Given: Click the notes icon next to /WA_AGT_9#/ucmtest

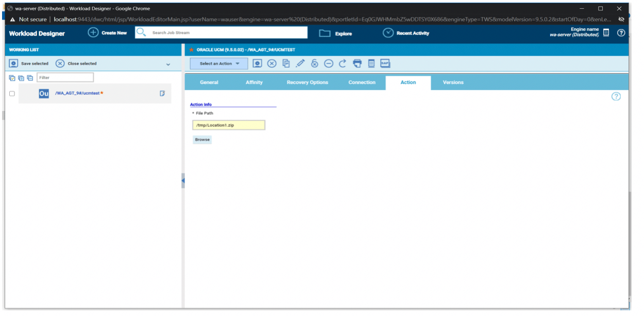Looking at the screenshot, I should [x=162, y=93].
